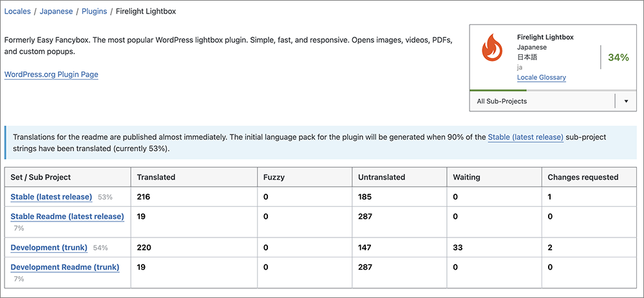
Task: Click Development changes requested count 2
Action: click(549, 247)
